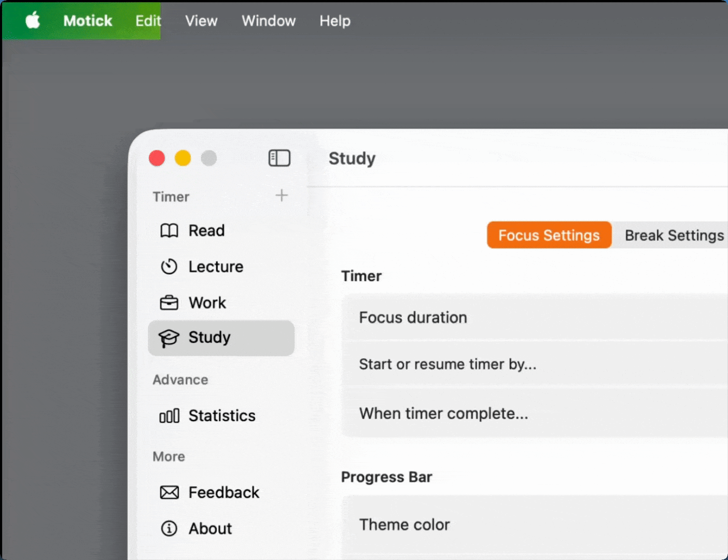Image resolution: width=728 pixels, height=560 pixels.
Task: Open the View menu
Action: coord(201,21)
